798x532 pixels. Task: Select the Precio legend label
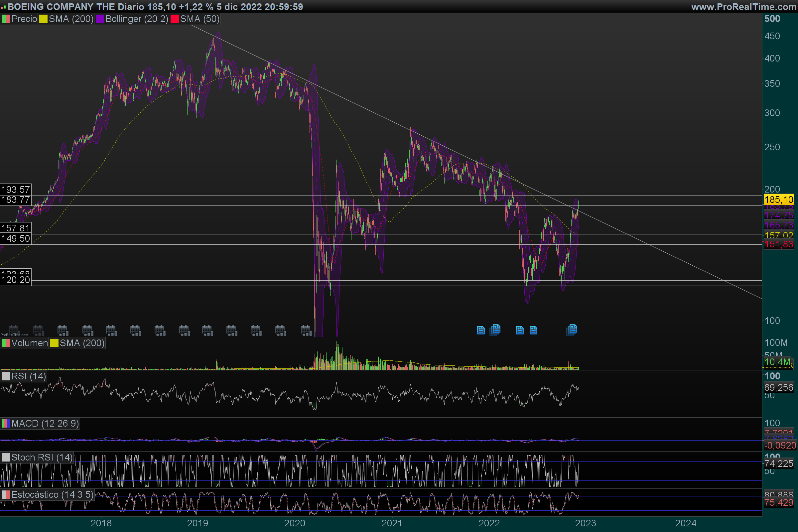pos(24,19)
